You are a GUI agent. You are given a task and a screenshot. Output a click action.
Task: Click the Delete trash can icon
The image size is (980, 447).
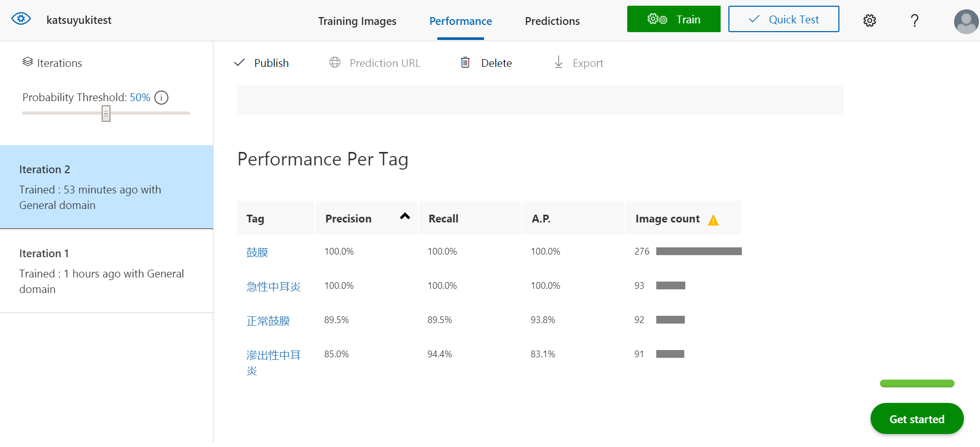point(465,63)
